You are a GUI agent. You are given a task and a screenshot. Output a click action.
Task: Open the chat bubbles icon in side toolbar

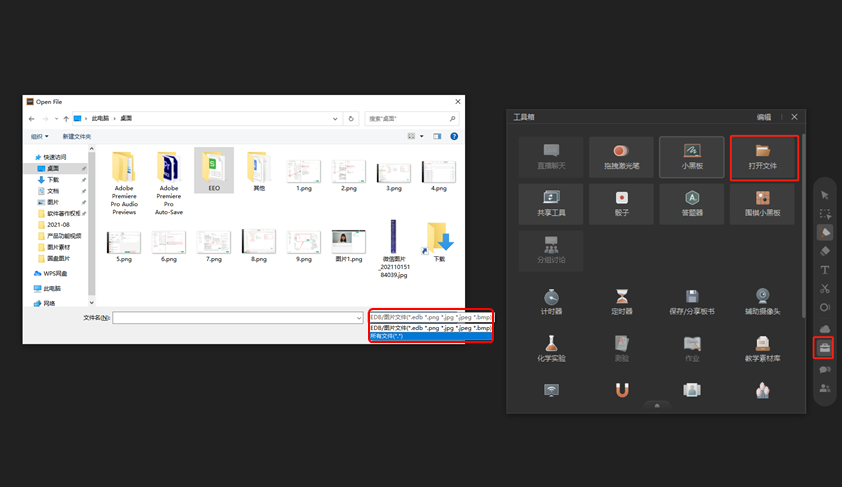coord(825,369)
